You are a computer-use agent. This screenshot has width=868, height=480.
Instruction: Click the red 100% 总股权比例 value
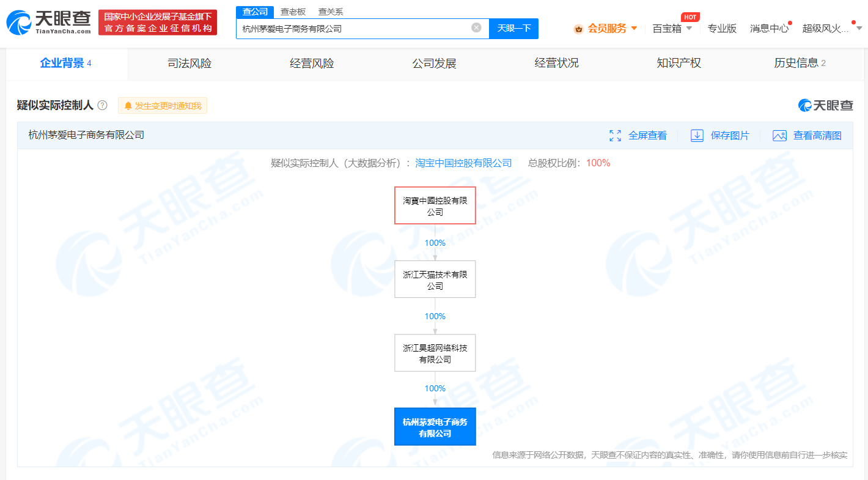click(x=598, y=163)
